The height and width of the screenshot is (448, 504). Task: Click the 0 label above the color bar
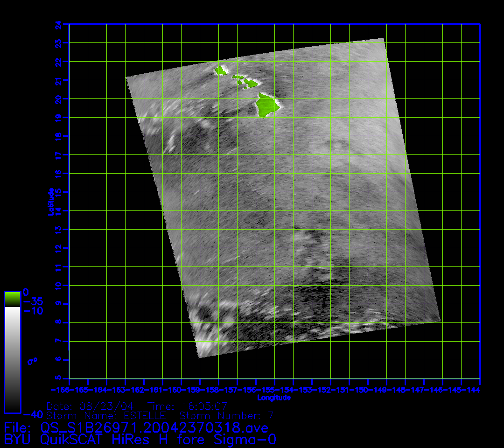pos(26,292)
